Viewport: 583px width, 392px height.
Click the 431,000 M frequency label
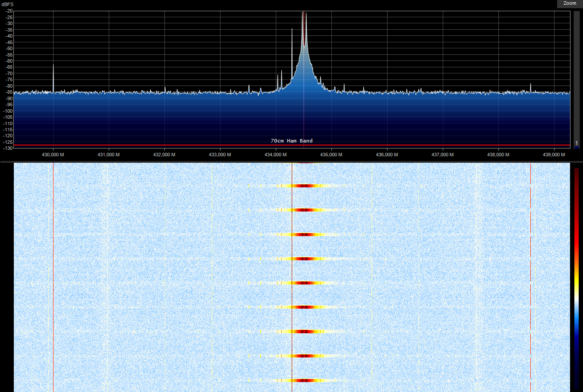(109, 155)
